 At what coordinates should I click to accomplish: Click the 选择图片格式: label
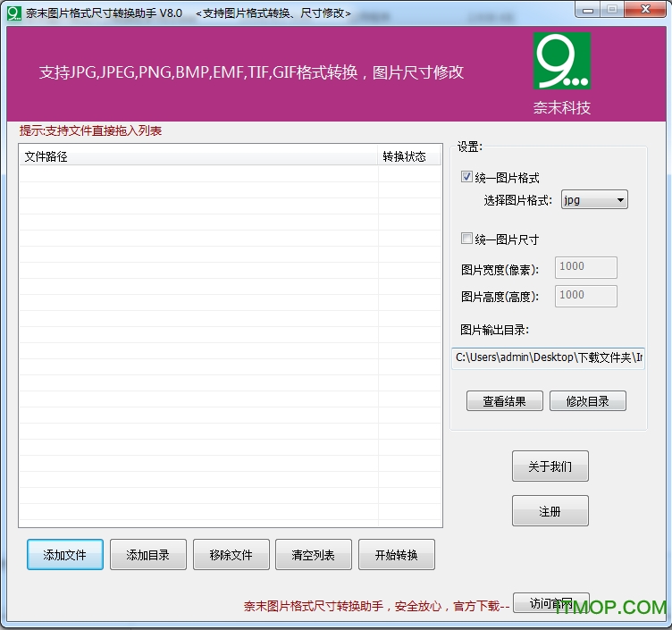pyautogui.click(x=518, y=200)
